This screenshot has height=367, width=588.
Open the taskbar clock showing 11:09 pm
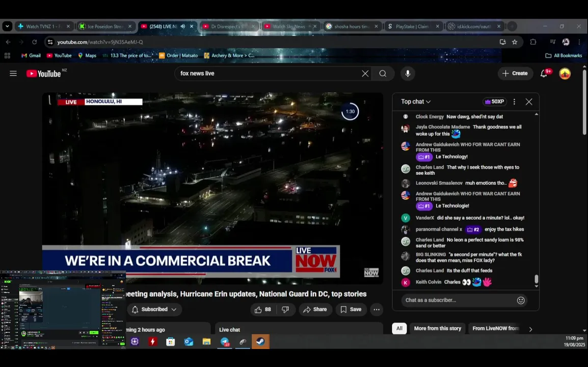(575, 341)
